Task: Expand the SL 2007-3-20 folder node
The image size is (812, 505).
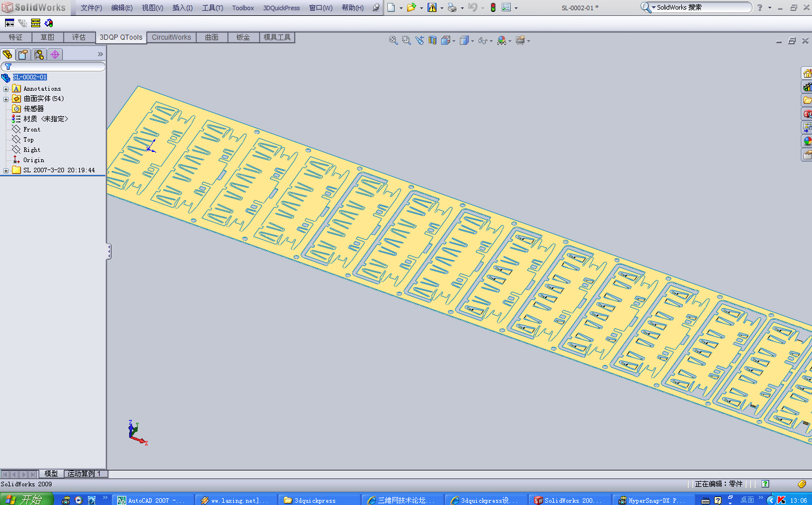Action: coord(6,171)
